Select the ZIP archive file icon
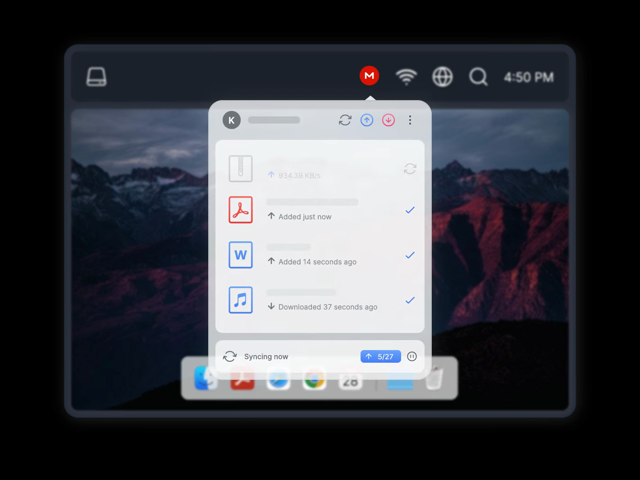 [x=240, y=169]
